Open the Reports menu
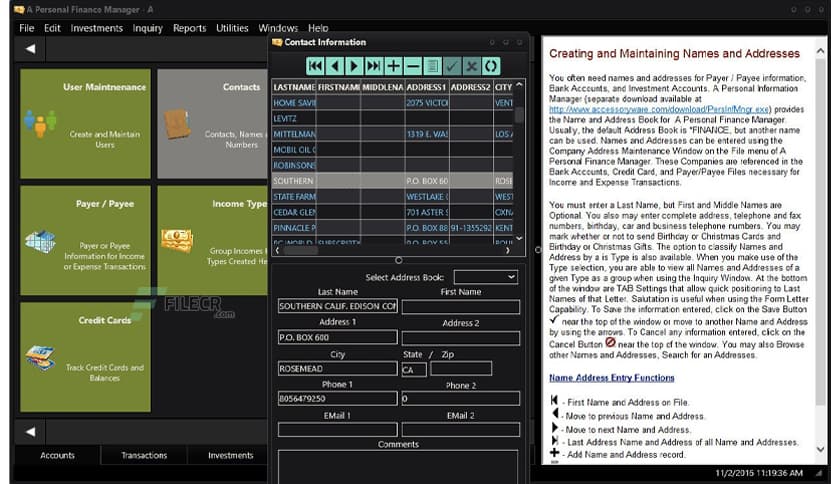 (x=189, y=28)
